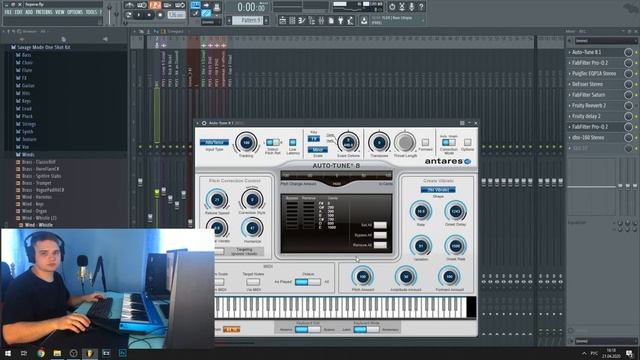Click the plug icon in the toolbar
The height and width of the screenshot is (360, 640).
point(340,20)
